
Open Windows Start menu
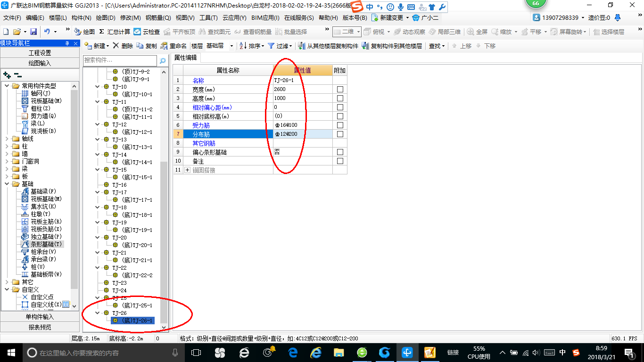point(10,352)
